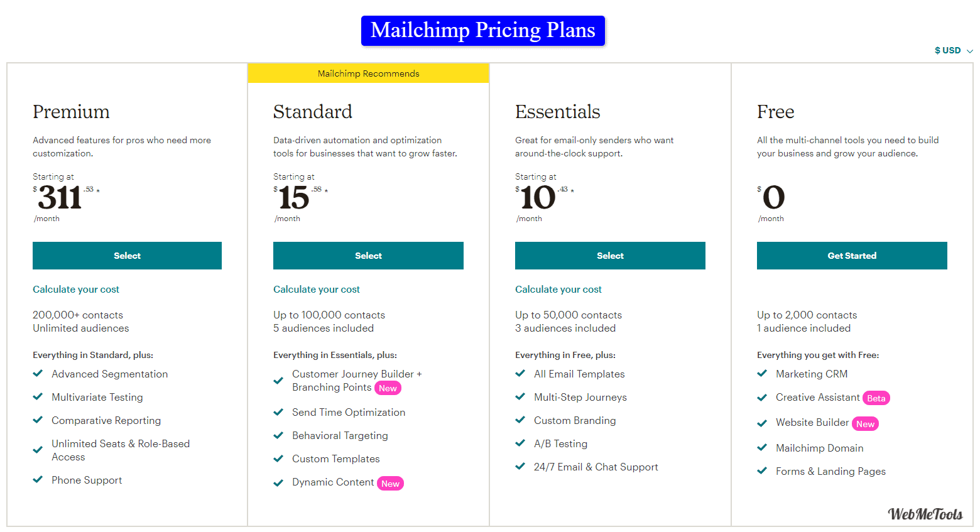Click the New badge beside Dynamic Content
Viewport: 980px width, 532px height.
click(x=390, y=484)
